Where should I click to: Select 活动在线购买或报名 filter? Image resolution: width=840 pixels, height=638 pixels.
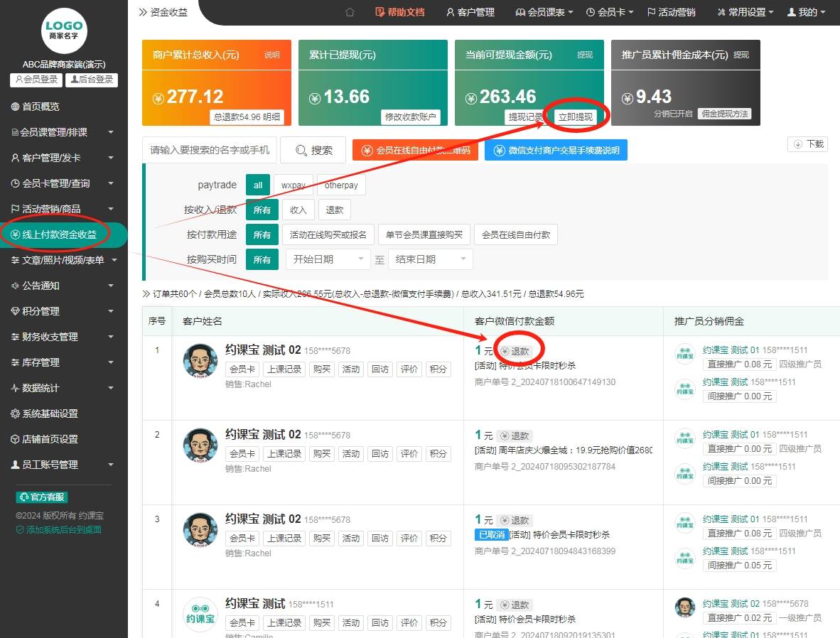(328, 234)
